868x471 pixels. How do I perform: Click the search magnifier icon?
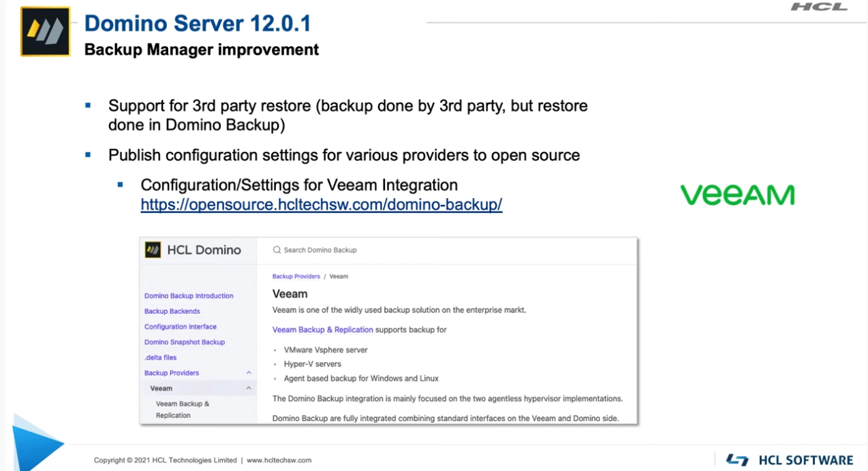pos(277,250)
